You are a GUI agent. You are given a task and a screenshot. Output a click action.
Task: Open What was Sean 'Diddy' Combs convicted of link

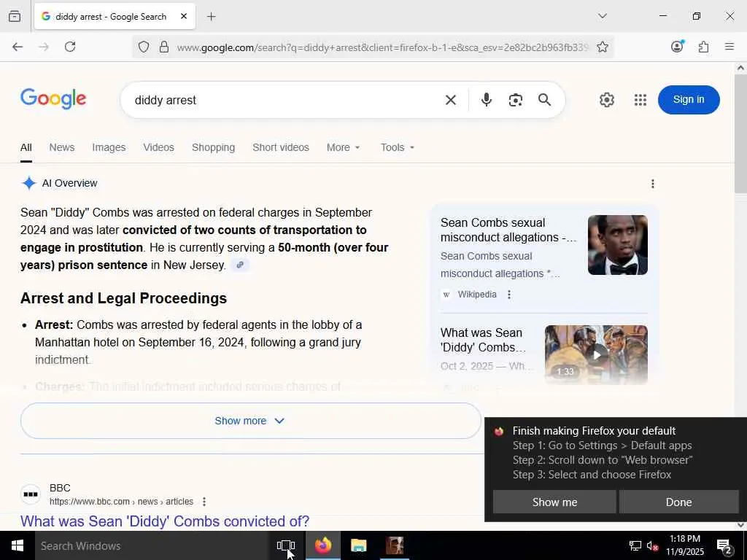[x=165, y=521]
